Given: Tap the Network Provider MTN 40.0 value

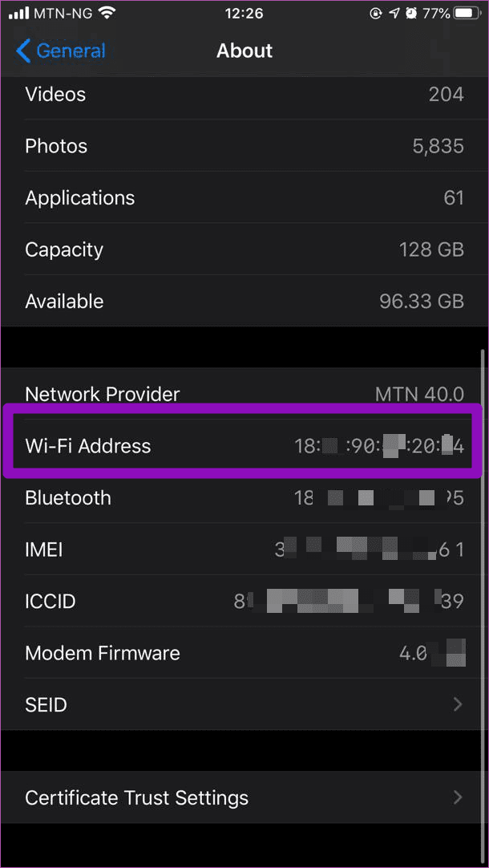Looking at the screenshot, I should click(419, 394).
